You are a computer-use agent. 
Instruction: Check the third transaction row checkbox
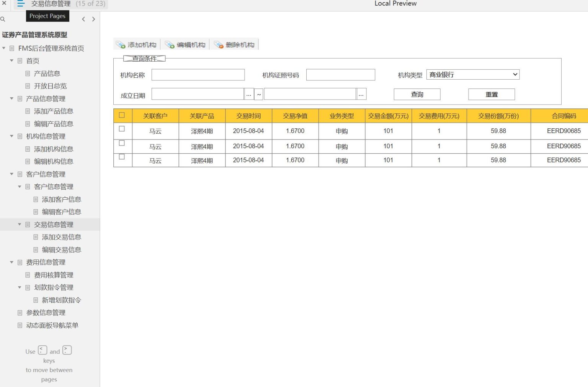122,157
